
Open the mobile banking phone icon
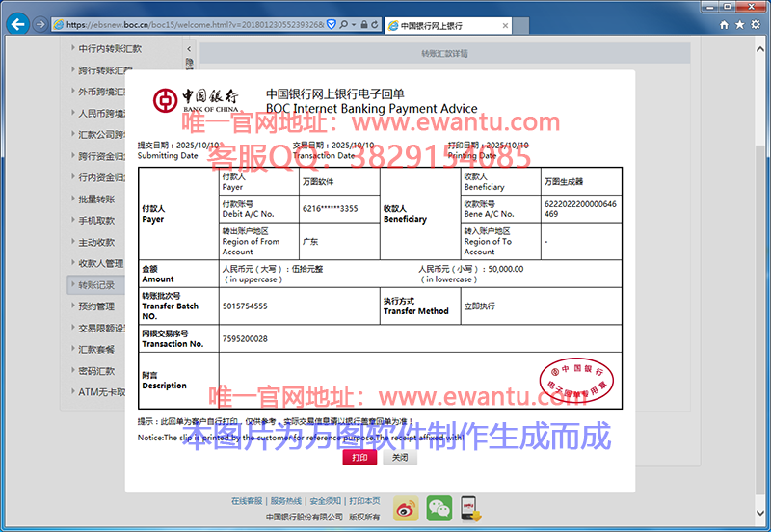pos(470,509)
